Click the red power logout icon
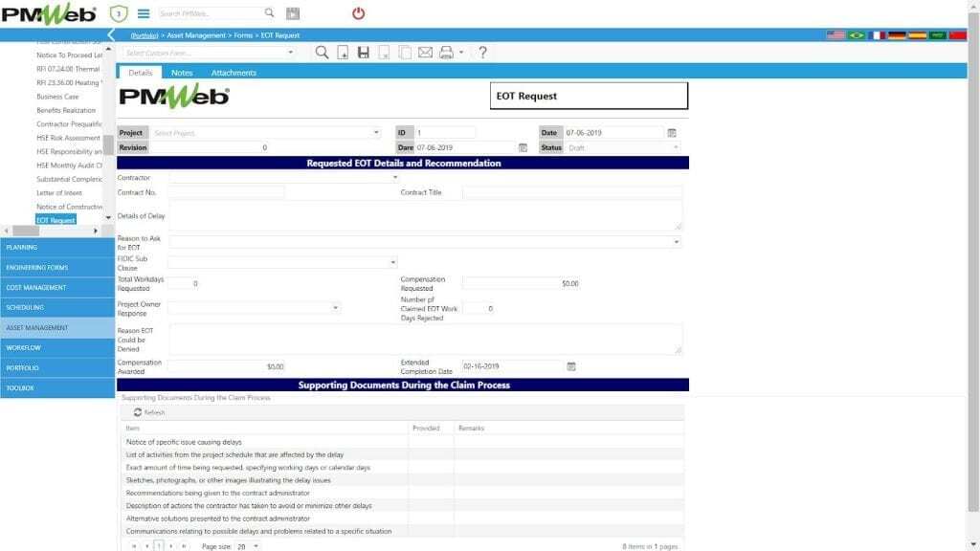This screenshot has height=551, width=980. 359,13
